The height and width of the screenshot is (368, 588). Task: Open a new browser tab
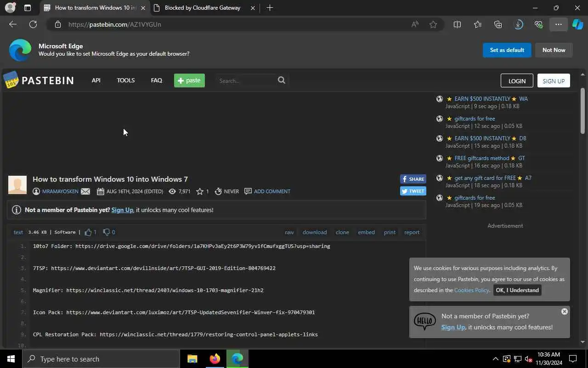(270, 8)
